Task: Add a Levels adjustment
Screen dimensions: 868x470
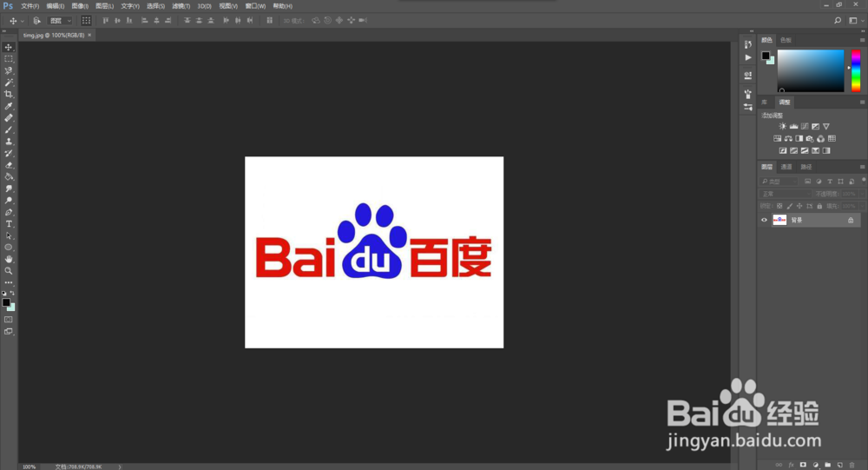Action: (793, 126)
